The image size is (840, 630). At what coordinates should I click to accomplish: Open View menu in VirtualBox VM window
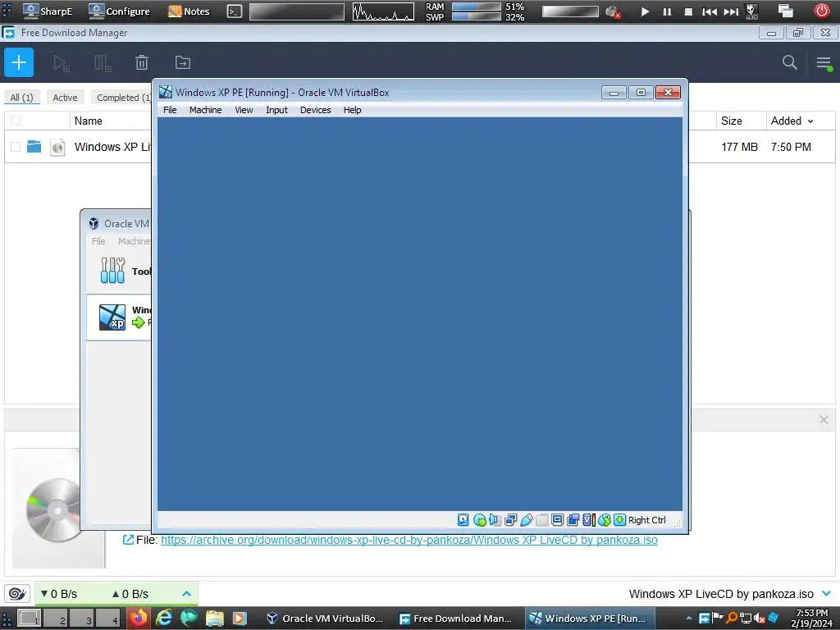click(x=244, y=110)
